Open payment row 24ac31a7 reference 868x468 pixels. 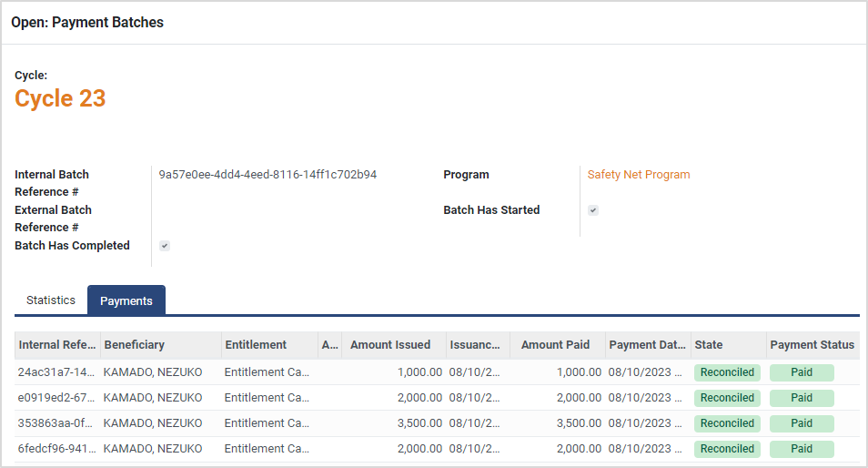[x=56, y=372]
